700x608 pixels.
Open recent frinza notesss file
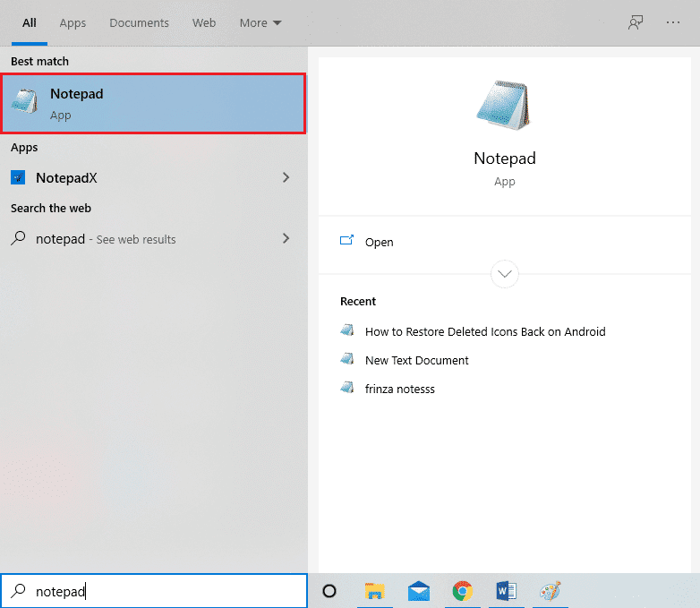click(x=400, y=390)
